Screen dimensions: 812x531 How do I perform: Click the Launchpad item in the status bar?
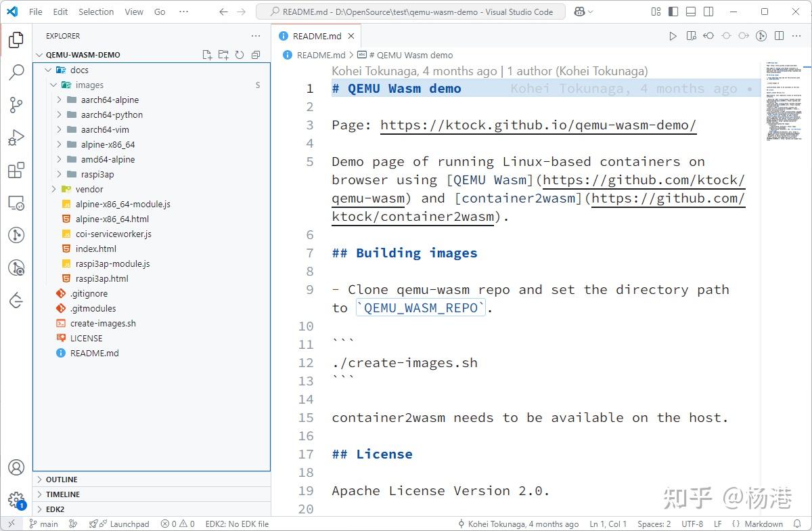124,524
